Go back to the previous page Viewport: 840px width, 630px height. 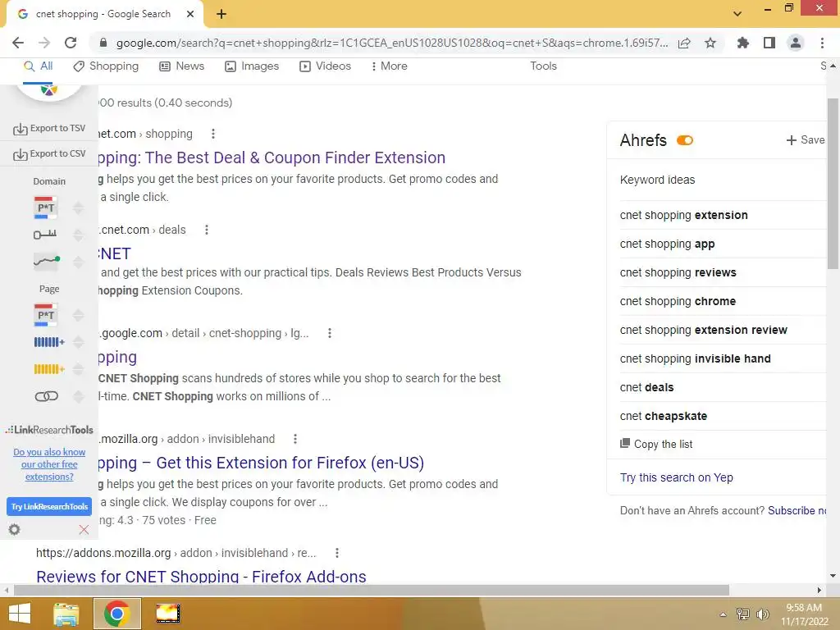[18, 43]
